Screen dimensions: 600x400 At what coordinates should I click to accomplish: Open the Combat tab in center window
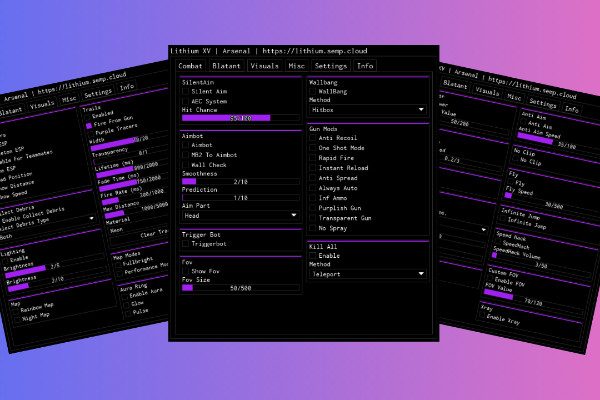coord(191,66)
